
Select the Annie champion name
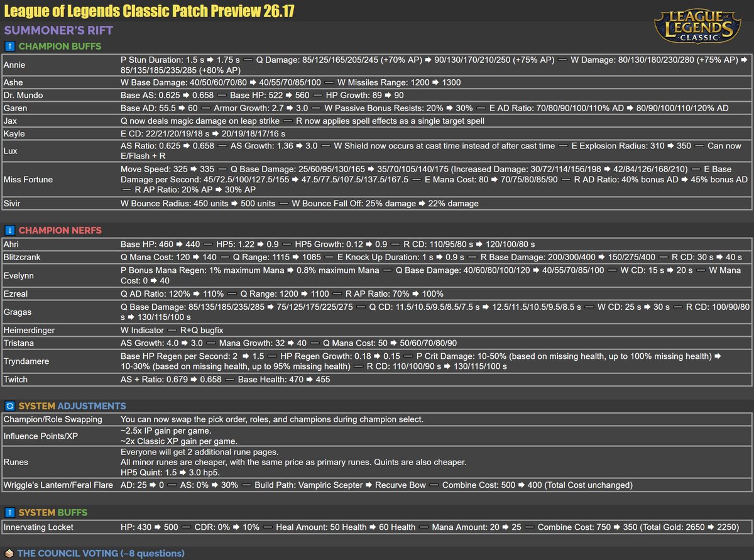click(14, 65)
